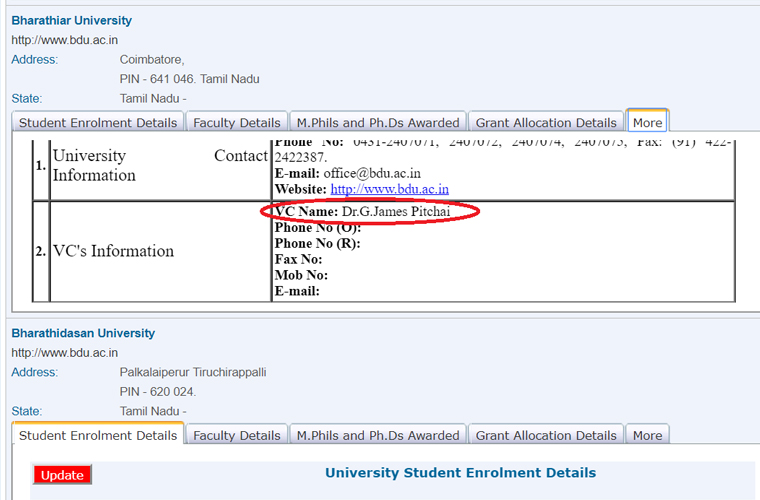Click the 'Mob No:' field label
This screenshot has height=500, width=760.
coord(301,275)
